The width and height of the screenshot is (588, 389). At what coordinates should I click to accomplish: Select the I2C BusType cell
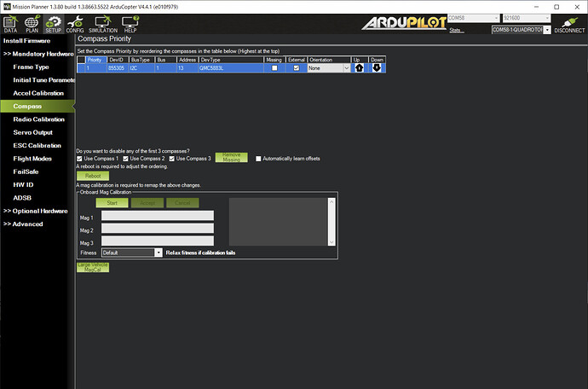141,68
